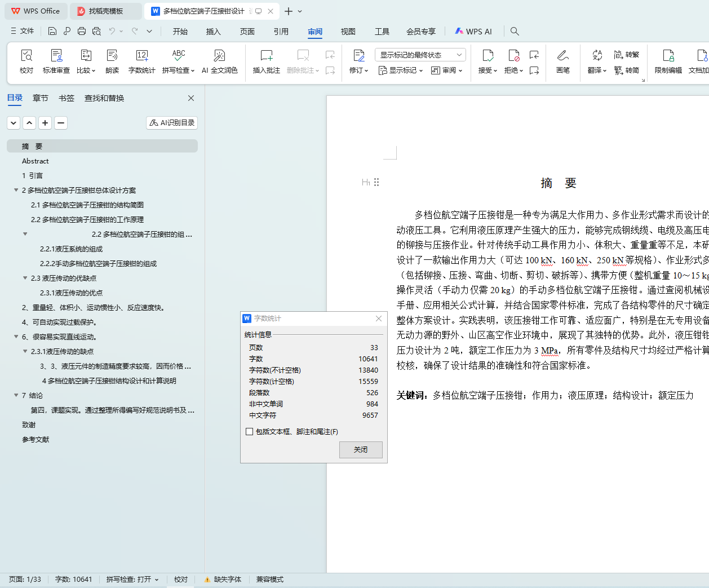
Task: Collapse the 2.3.1液压传动的缺点 outline node
Action: coord(25,351)
